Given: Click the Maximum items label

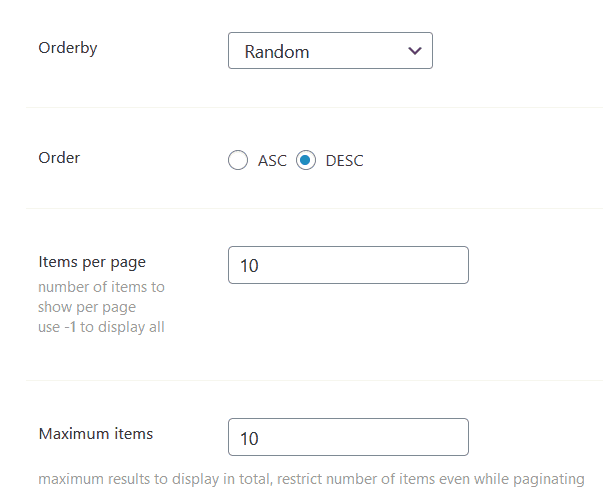Looking at the screenshot, I should [96, 434].
